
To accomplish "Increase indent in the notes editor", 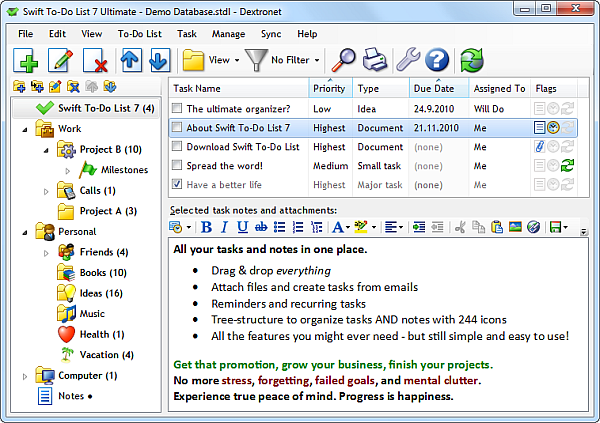I will tap(419, 227).
